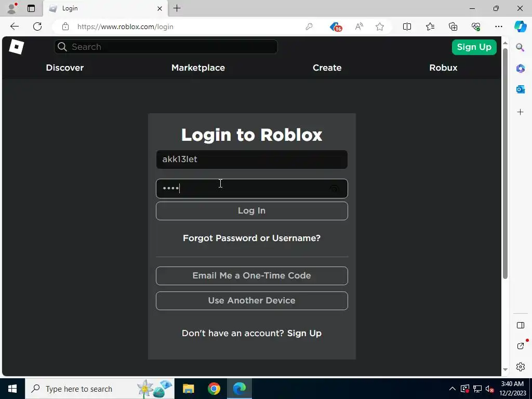Click the saved passwords key icon
Viewport: 532px width, 399px height.
click(x=309, y=26)
